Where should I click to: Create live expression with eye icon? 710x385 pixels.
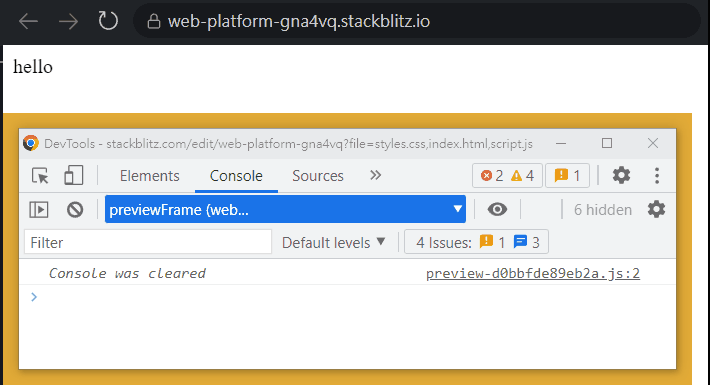[497, 209]
